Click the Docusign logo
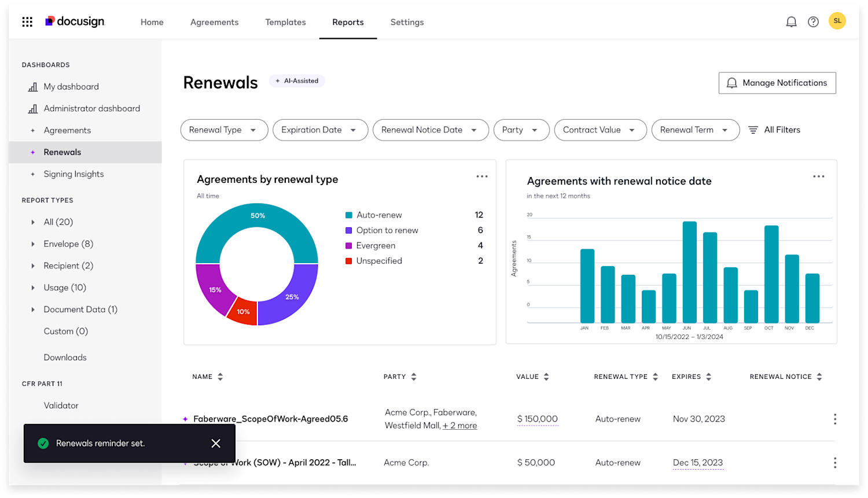 [x=75, y=21]
